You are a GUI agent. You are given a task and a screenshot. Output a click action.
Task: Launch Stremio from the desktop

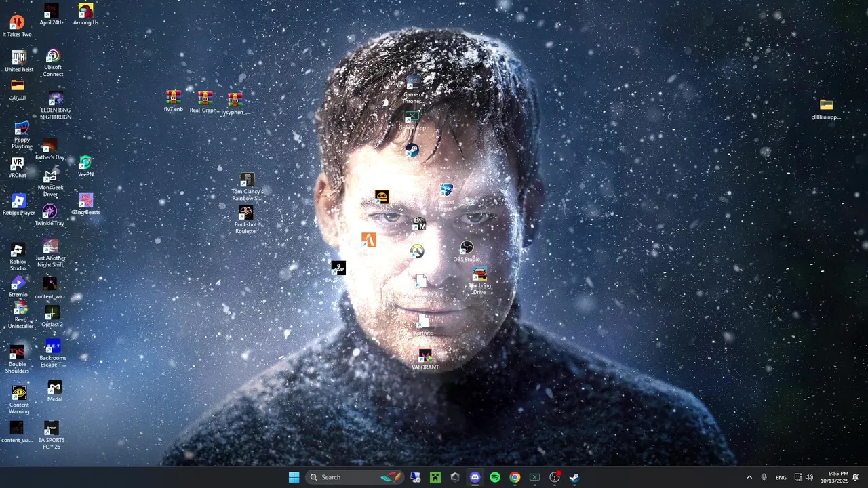pyautogui.click(x=18, y=287)
